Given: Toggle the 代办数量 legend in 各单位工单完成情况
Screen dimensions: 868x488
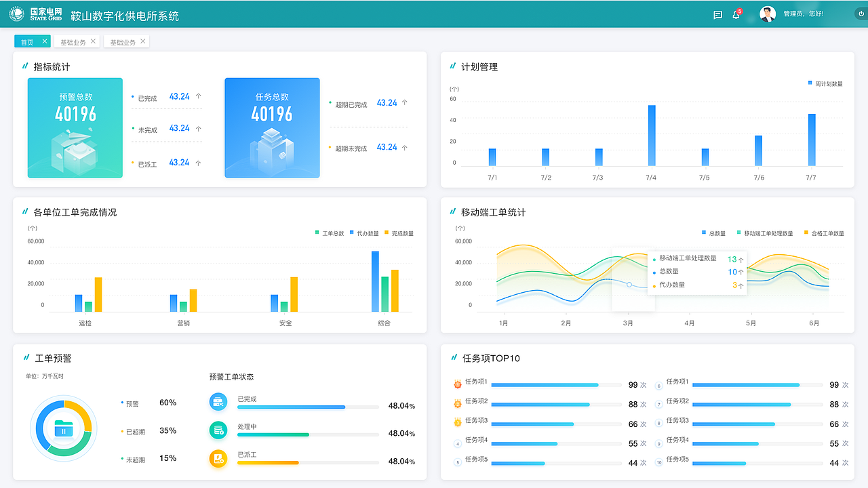Looking at the screenshot, I should coord(364,234).
